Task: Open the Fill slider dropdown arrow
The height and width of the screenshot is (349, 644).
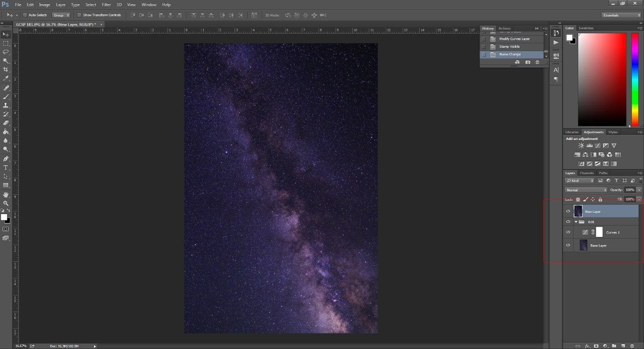Action: click(x=639, y=199)
